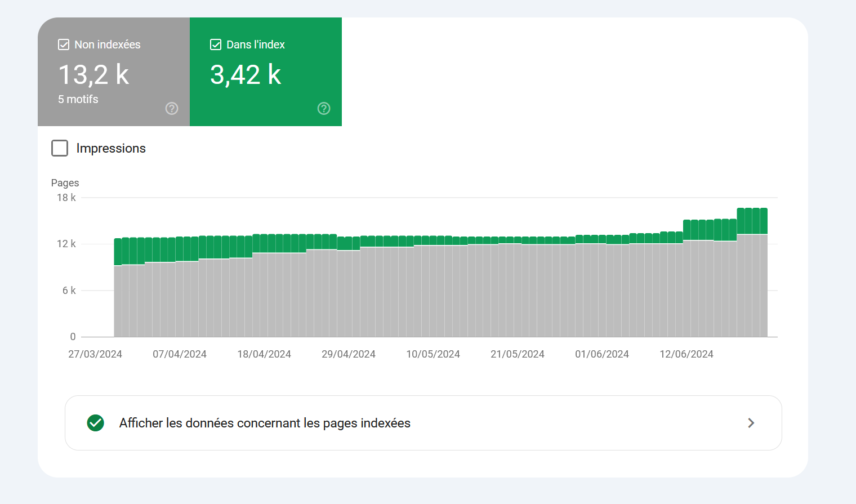Viewport: 856px width, 504px height.
Task: Click the 27/03/2024 date label
Action: click(x=95, y=354)
